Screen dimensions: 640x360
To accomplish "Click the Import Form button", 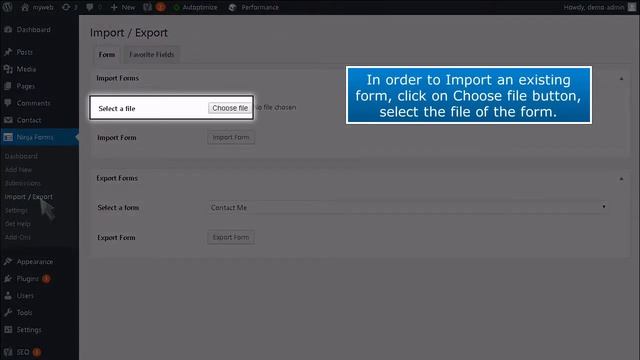I will coord(231,137).
